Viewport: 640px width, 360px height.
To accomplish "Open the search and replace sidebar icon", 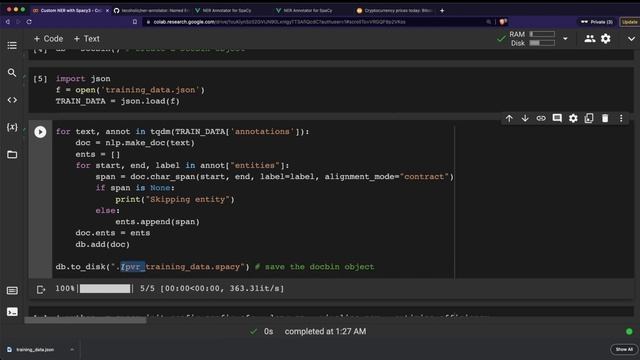I will [12, 73].
